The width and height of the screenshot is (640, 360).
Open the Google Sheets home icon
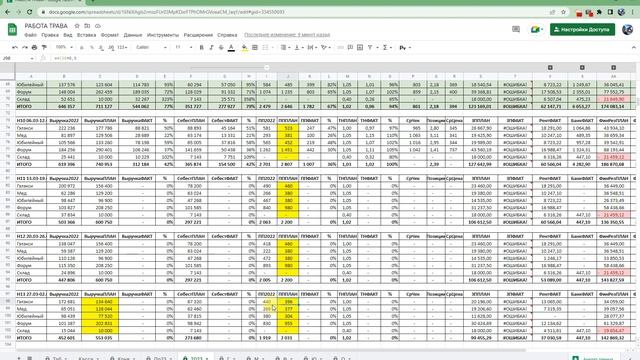[12, 29]
